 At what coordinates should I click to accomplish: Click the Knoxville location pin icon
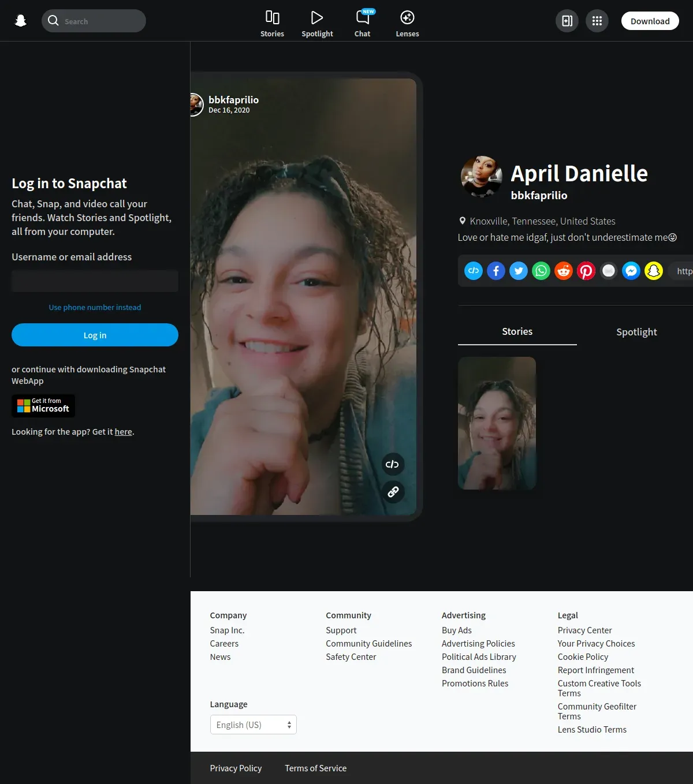462,221
